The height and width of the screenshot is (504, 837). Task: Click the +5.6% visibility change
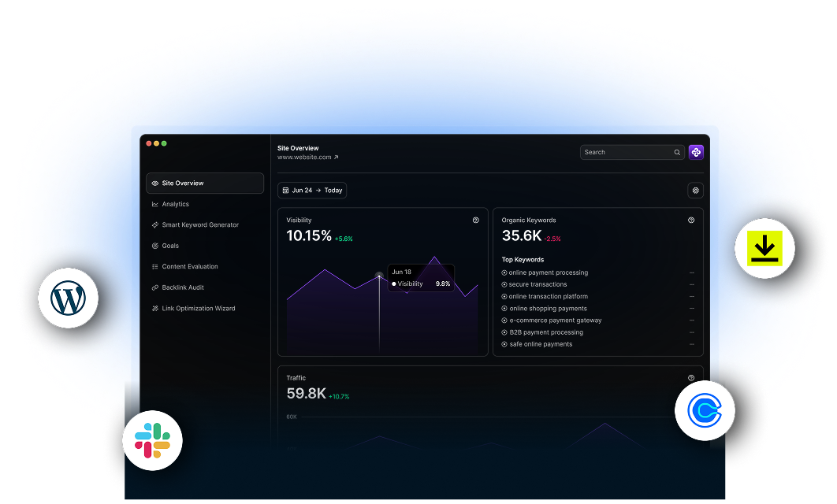click(x=344, y=239)
